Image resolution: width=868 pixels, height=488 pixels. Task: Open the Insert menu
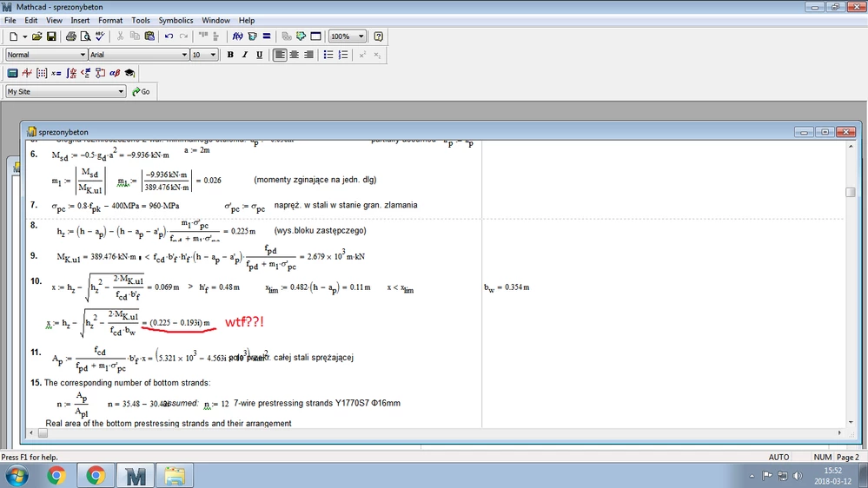[x=80, y=21]
